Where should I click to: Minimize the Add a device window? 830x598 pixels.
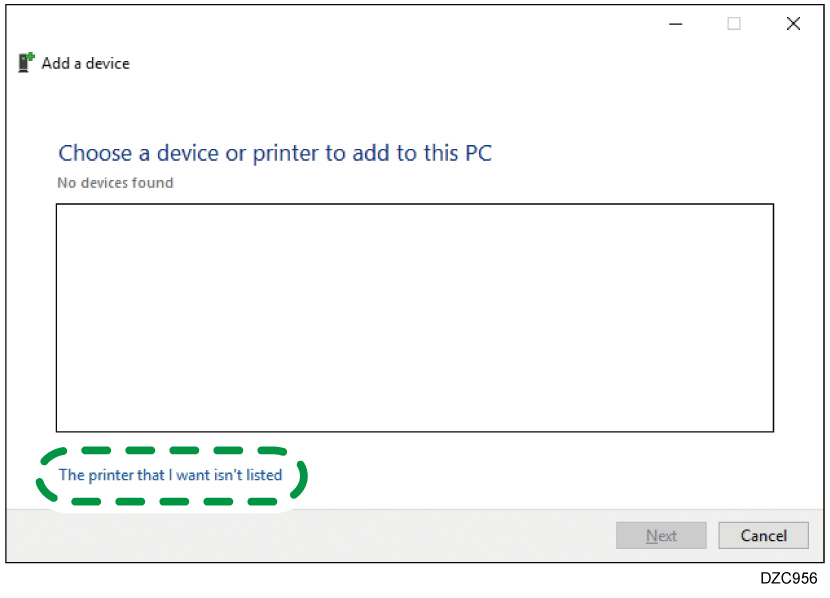(675, 24)
